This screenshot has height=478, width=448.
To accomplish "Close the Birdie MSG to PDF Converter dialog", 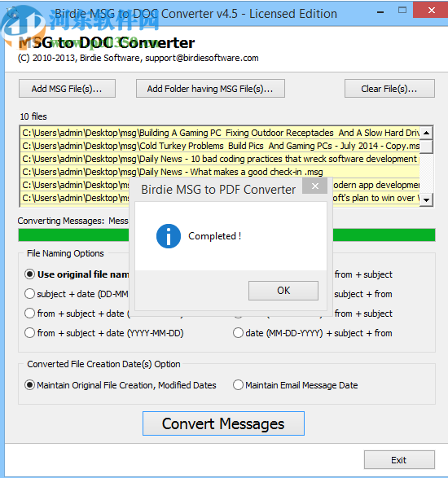I will coord(315,186).
